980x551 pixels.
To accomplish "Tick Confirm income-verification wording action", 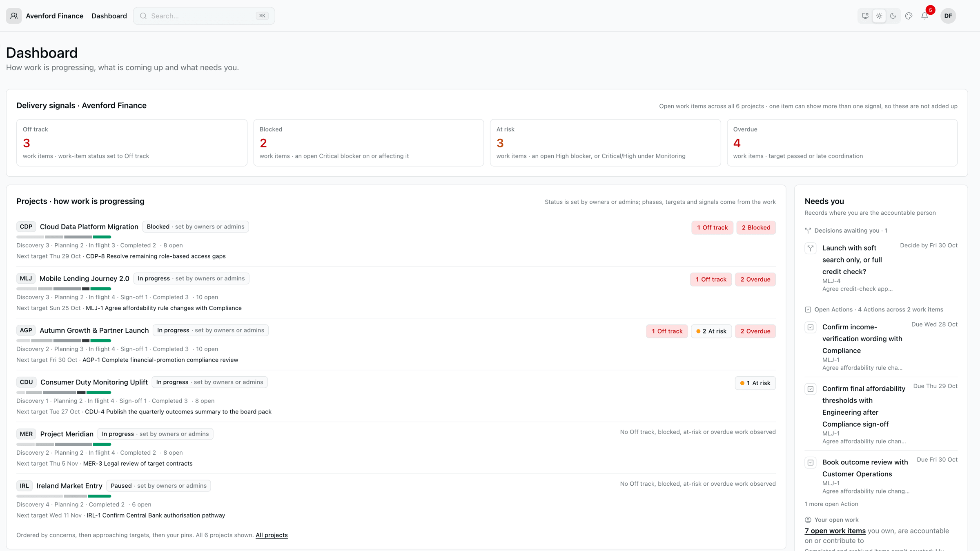I will [x=811, y=327].
